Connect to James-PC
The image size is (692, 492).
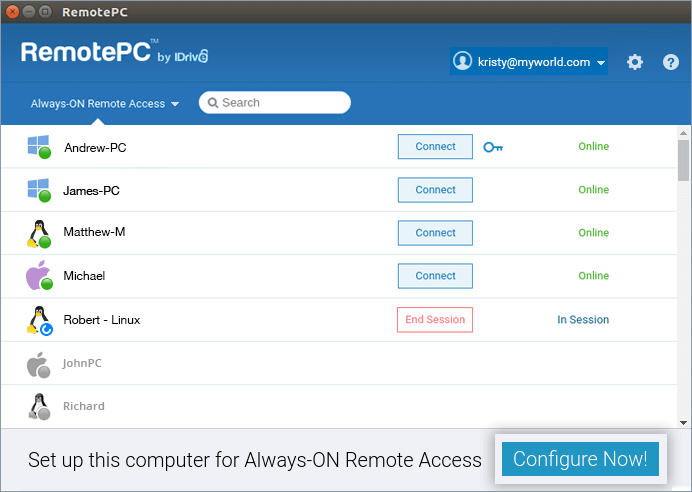435,190
